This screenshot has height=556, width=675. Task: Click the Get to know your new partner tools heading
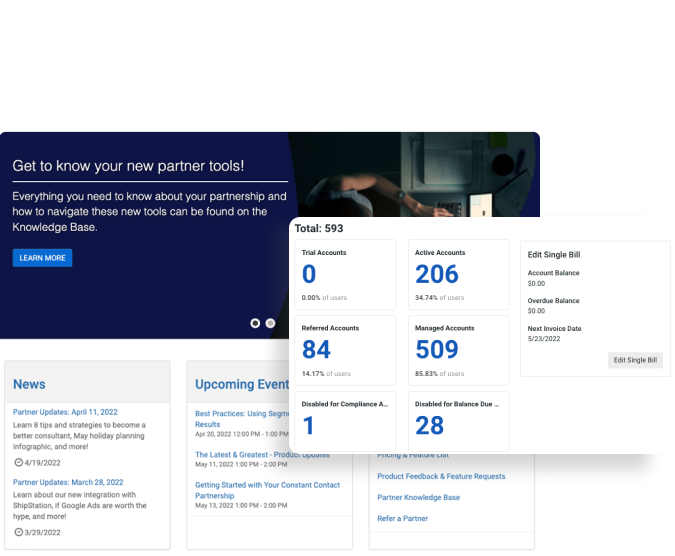pyautogui.click(x=128, y=166)
